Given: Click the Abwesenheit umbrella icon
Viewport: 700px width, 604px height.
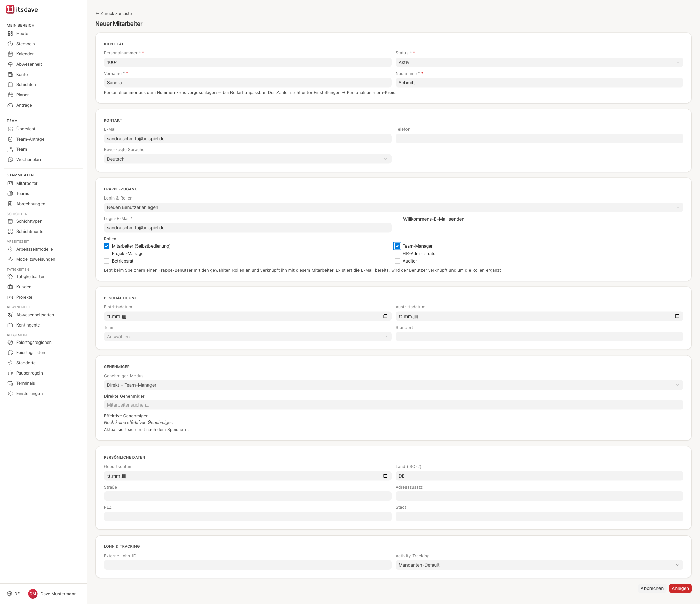Looking at the screenshot, I should [10, 64].
